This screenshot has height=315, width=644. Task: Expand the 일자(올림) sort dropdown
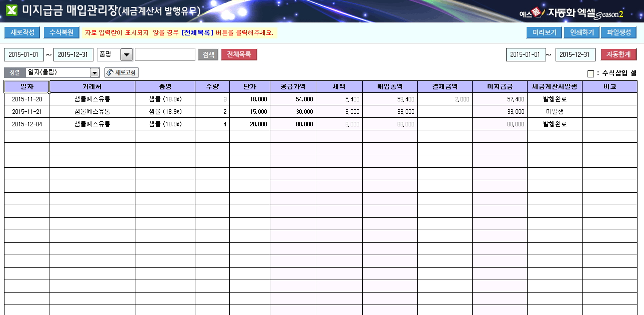pos(95,73)
